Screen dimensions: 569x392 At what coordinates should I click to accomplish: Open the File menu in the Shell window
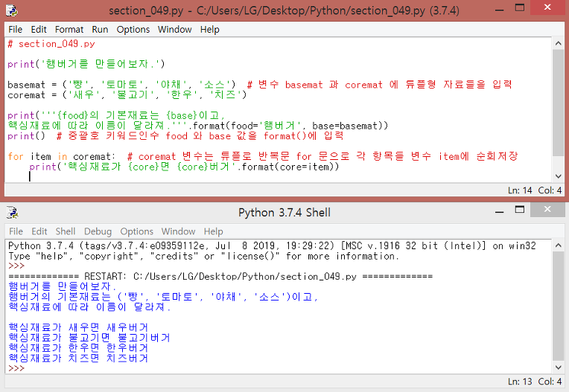[16, 231]
